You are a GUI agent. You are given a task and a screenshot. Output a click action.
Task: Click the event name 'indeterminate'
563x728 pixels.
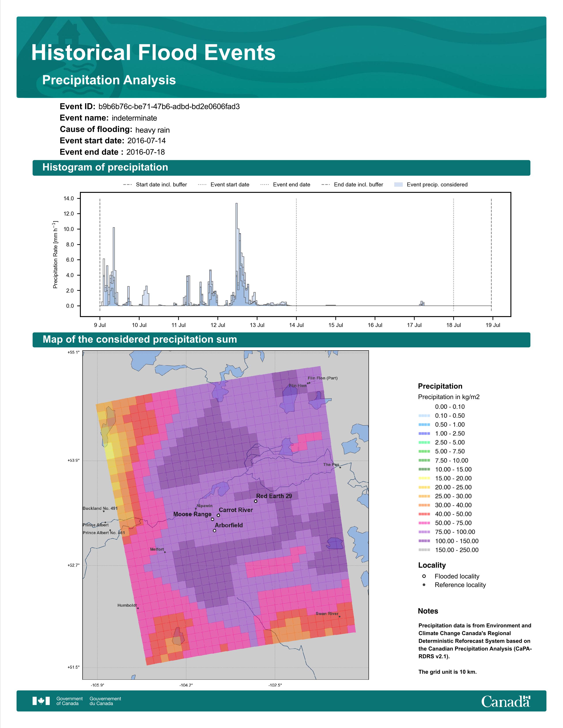[134, 118]
